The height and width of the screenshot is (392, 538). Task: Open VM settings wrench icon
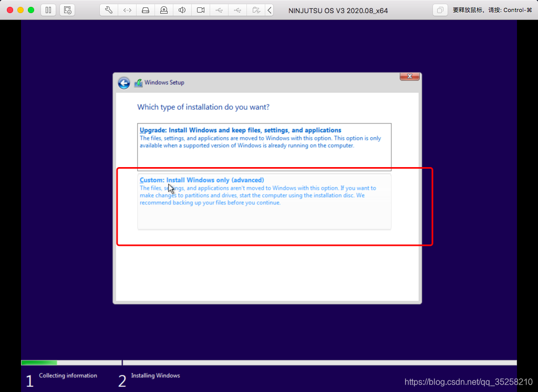tap(109, 10)
